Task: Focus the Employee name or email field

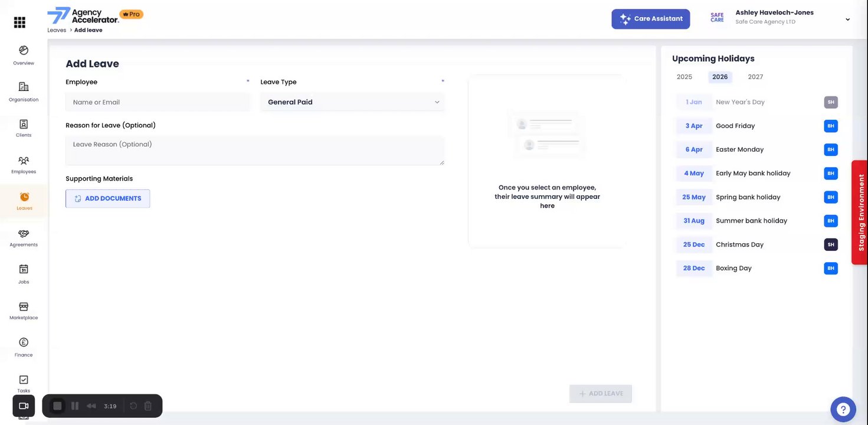Action: pyautogui.click(x=158, y=102)
